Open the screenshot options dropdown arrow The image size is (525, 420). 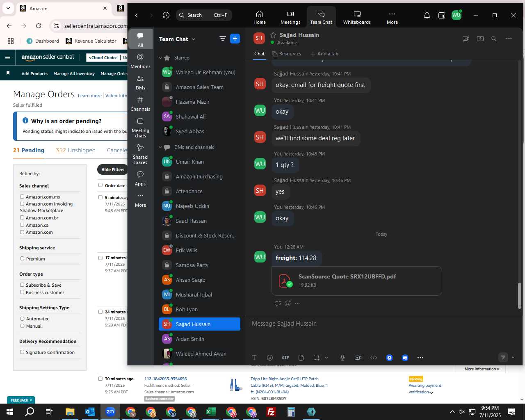click(x=326, y=358)
